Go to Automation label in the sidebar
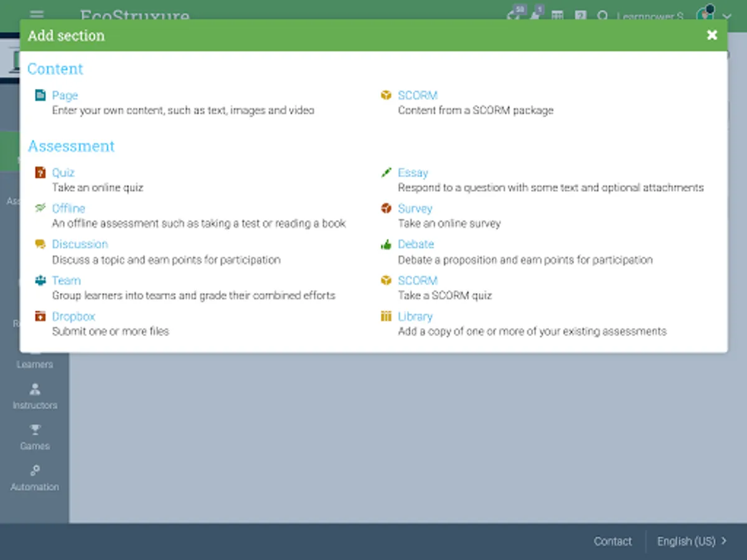 click(35, 487)
